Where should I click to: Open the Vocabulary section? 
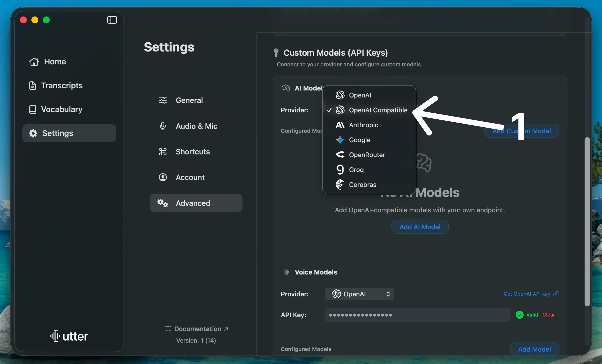pyautogui.click(x=61, y=109)
